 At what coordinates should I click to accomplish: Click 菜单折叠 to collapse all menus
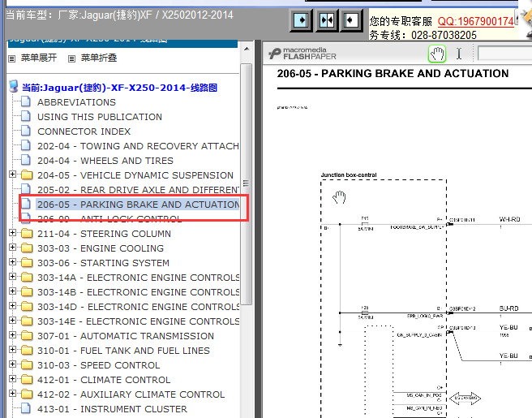tap(99, 58)
